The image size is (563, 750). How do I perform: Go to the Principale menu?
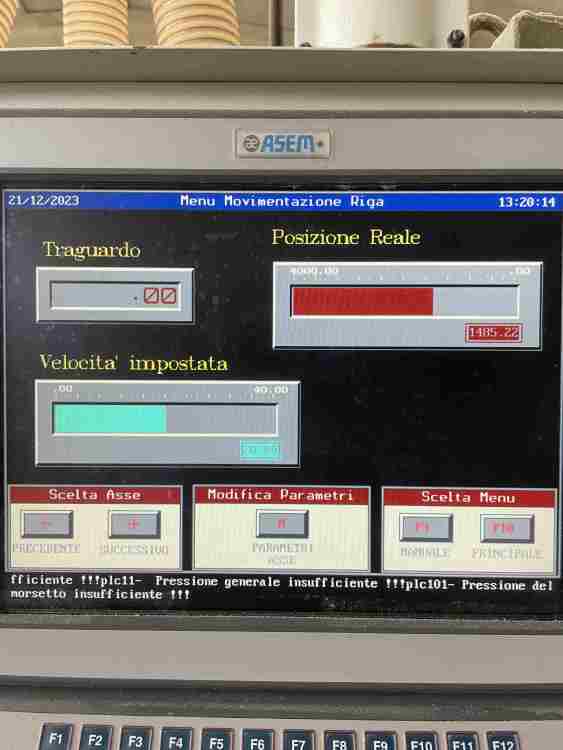[x=507, y=529]
